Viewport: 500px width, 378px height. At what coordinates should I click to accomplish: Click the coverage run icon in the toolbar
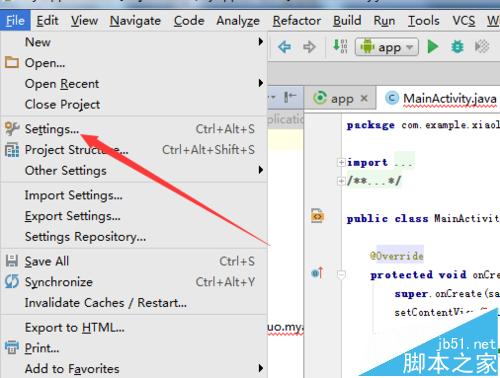[x=482, y=47]
